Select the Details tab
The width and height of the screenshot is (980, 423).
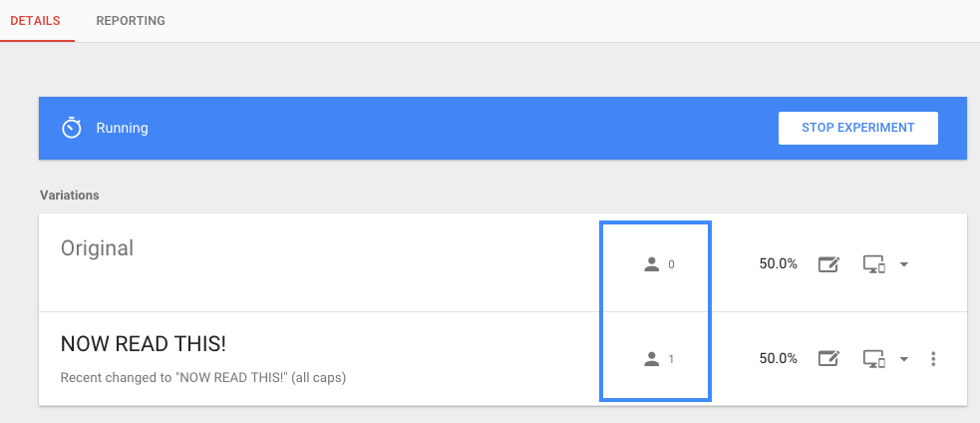(36, 21)
